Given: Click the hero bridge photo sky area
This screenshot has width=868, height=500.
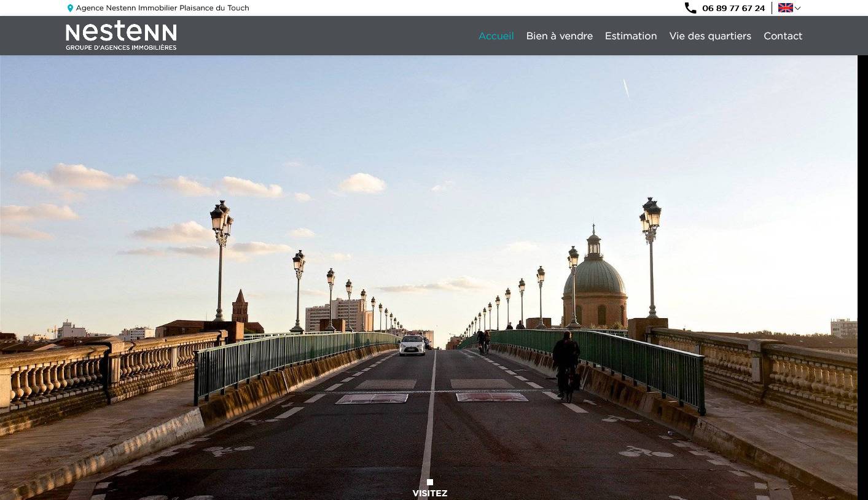Looking at the screenshot, I should (429, 123).
